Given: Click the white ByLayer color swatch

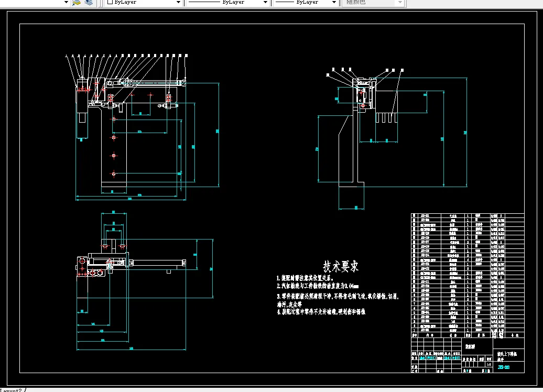Looking at the screenshot, I should (110, 3).
